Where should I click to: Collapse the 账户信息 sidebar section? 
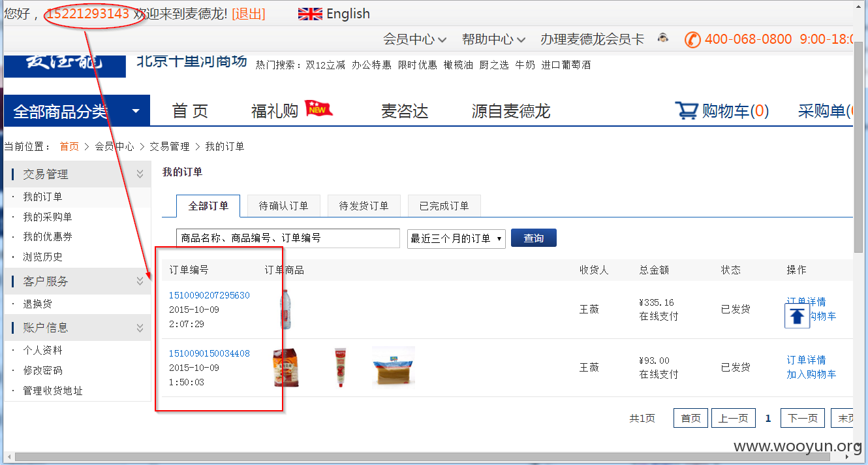[x=139, y=328]
